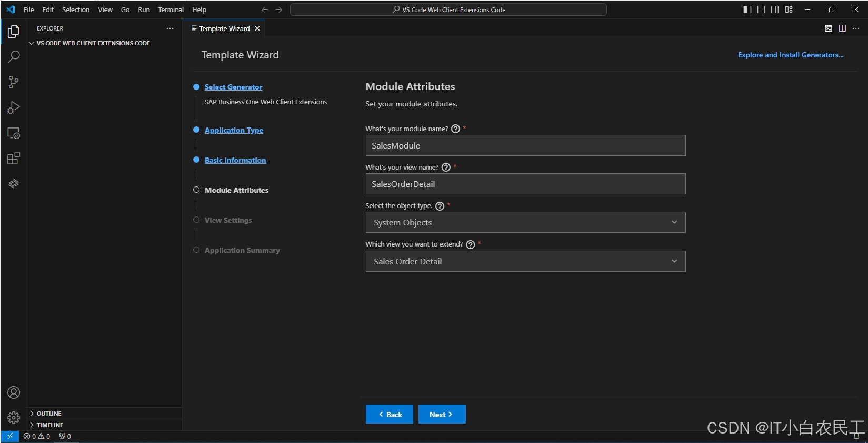Toggle the panel layout icon
868x443 pixels.
(x=761, y=9)
